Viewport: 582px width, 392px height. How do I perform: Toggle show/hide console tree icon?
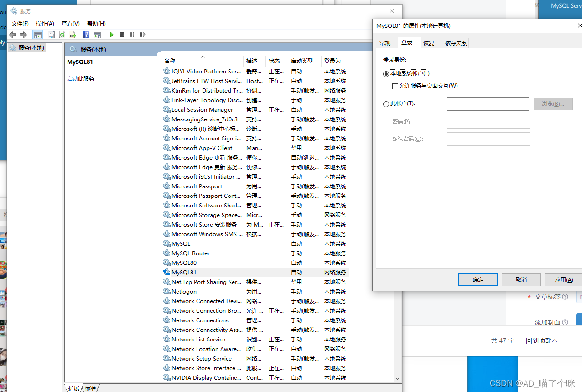point(37,35)
